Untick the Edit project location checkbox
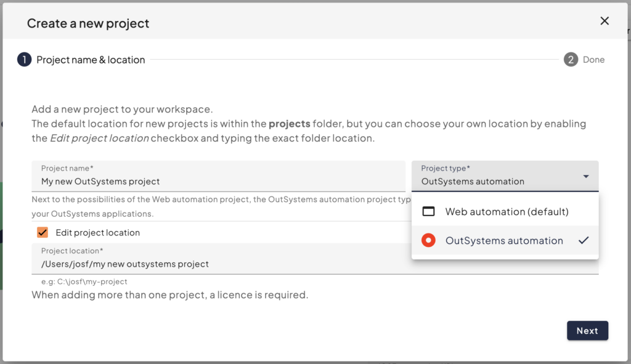The image size is (631, 364). pos(43,233)
